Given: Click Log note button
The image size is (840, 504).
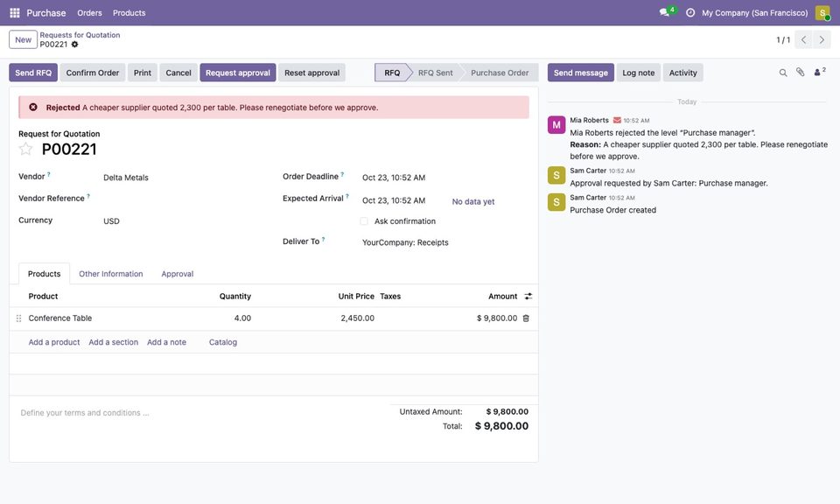Looking at the screenshot, I should point(639,73).
